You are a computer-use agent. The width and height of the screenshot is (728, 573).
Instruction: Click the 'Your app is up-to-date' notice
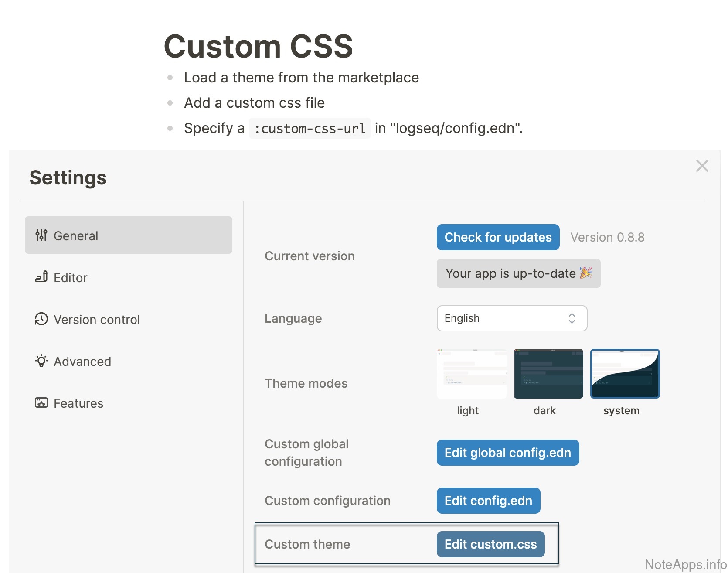(x=518, y=273)
